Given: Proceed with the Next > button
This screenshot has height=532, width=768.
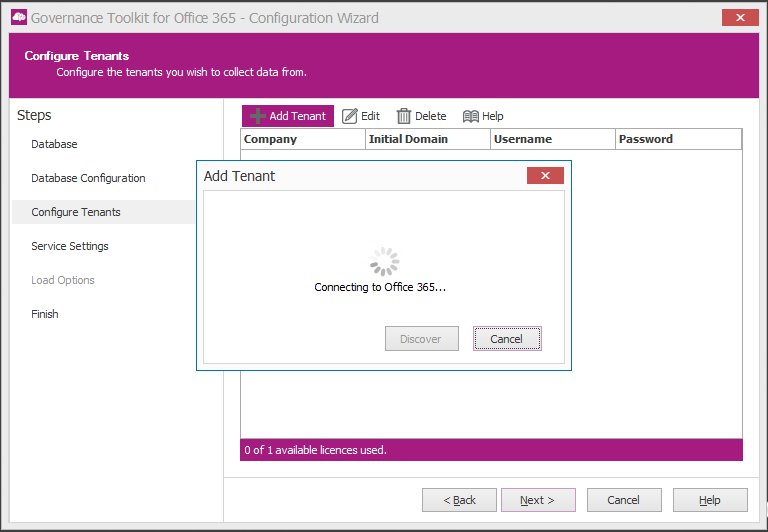Looking at the screenshot, I should (538, 500).
